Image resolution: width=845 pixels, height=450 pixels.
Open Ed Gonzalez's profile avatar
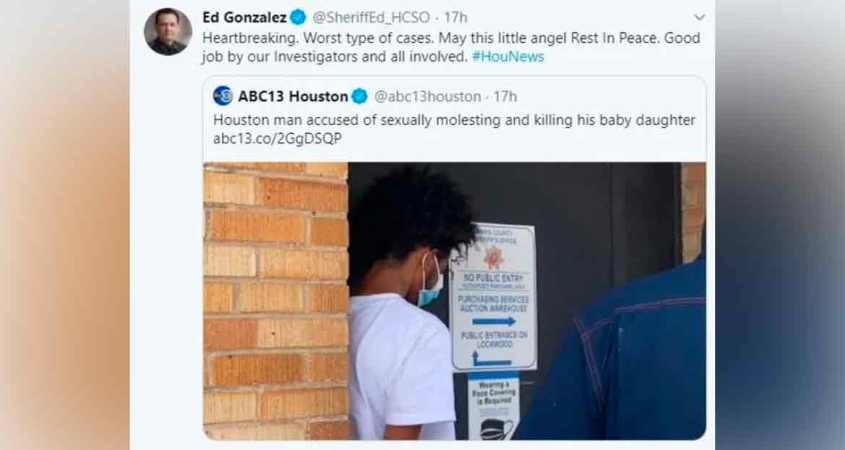tap(168, 31)
